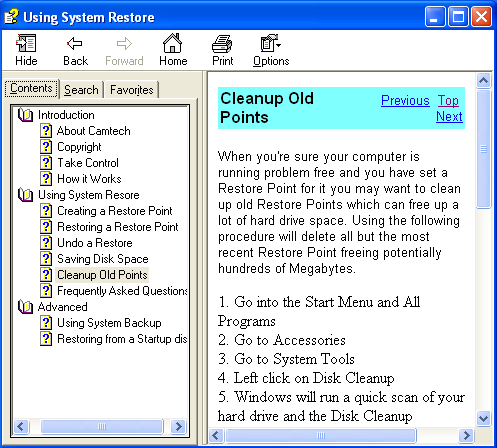Open Restoring a Restore Point topic
Screen dimensions: 497x448
[x=118, y=227]
